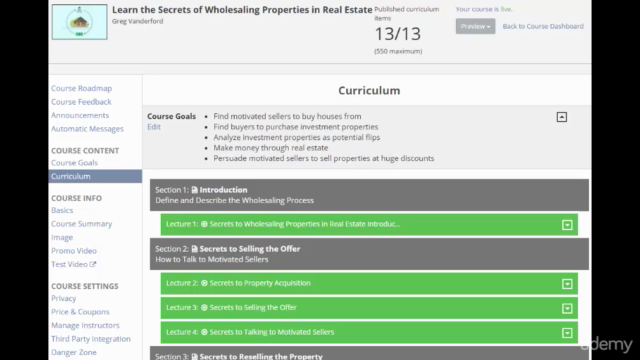Expand Lecture 2 dropdown arrow
Screen dimensions: 640x360
(x=567, y=284)
